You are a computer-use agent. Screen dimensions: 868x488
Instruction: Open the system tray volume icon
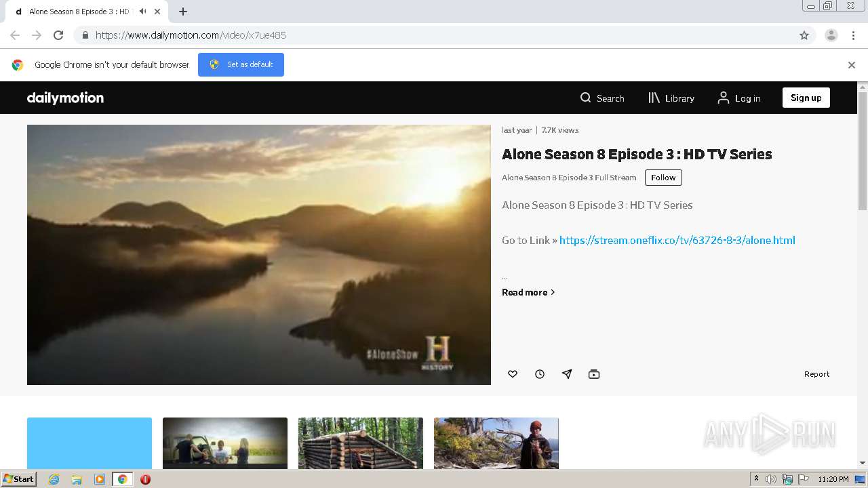(x=771, y=479)
